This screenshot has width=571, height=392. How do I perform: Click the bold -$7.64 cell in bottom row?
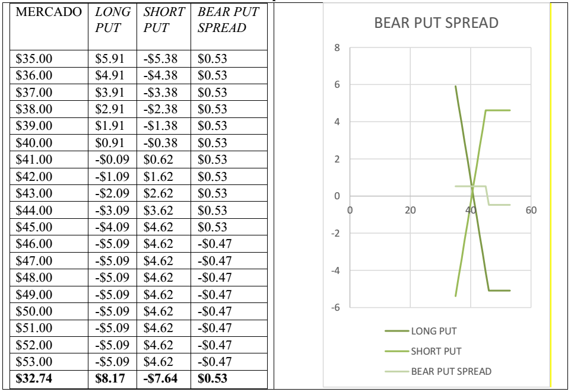(x=160, y=378)
